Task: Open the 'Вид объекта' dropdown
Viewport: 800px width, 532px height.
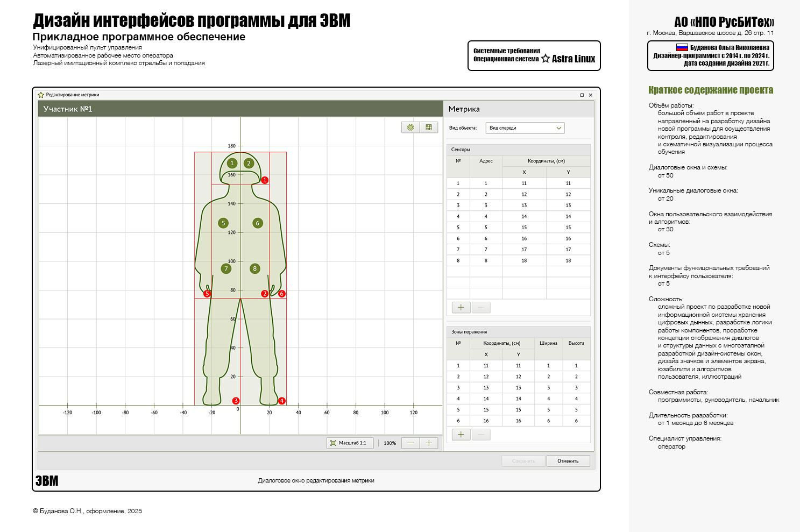Action: click(x=525, y=128)
